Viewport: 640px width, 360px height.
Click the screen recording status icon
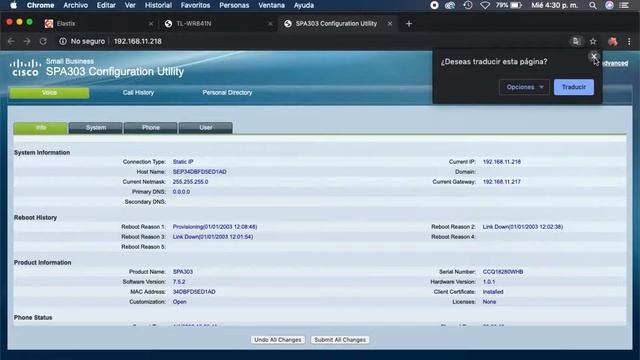[x=434, y=5]
